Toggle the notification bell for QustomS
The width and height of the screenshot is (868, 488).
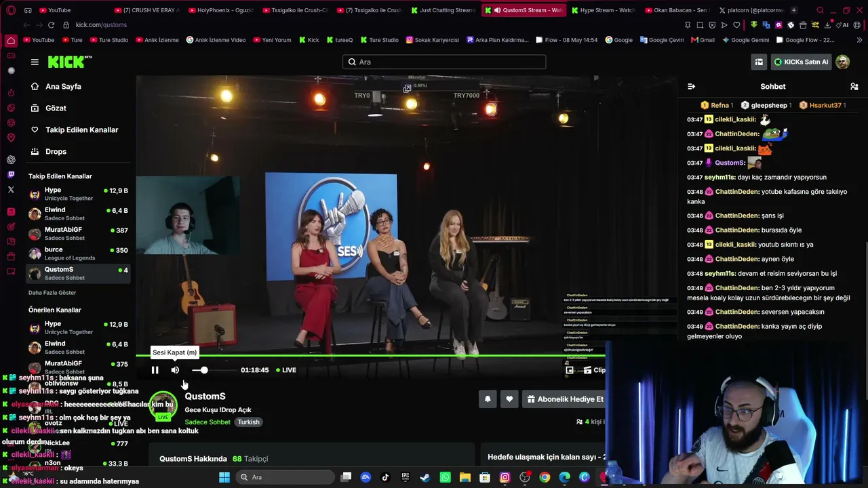click(x=487, y=399)
